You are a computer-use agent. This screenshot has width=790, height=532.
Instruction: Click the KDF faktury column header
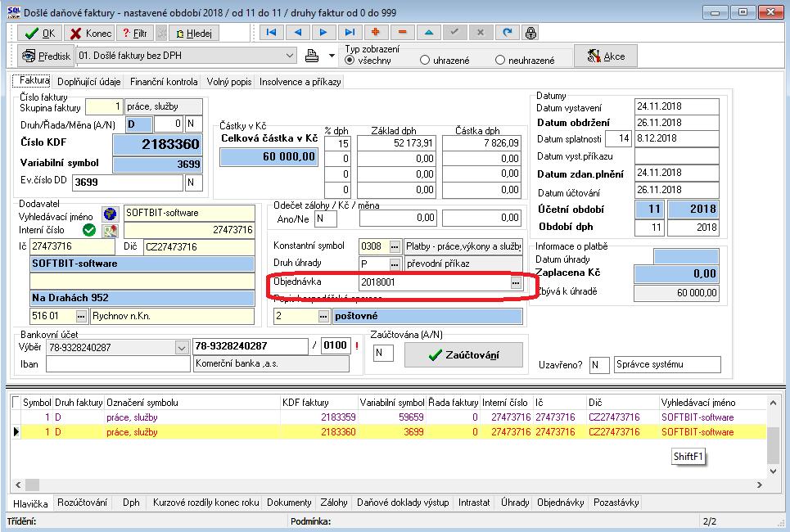[x=318, y=403]
